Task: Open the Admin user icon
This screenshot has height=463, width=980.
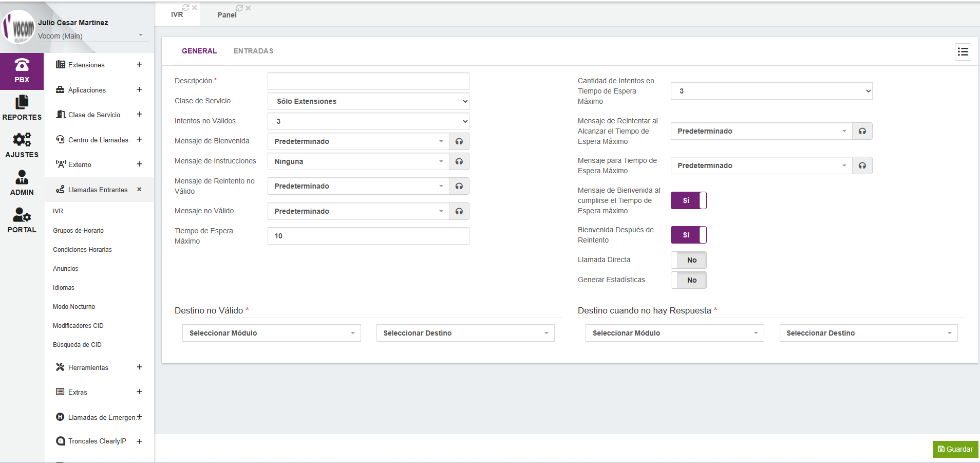Action: point(22,183)
